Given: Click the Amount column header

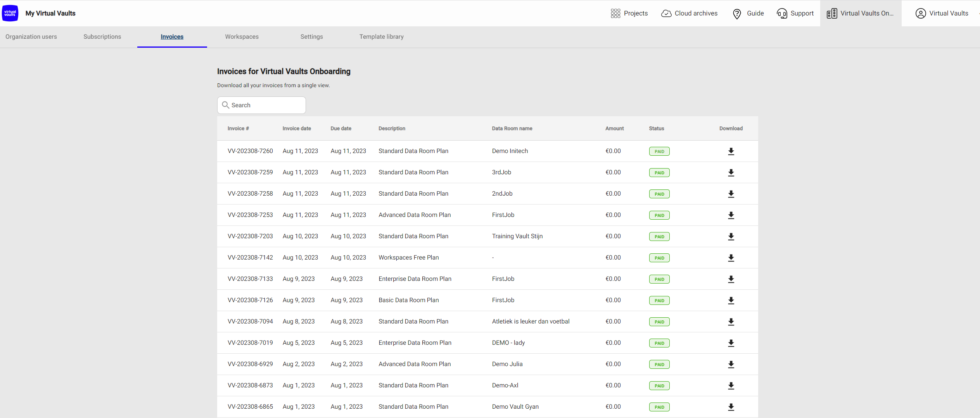Looking at the screenshot, I should click(x=615, y=129).
